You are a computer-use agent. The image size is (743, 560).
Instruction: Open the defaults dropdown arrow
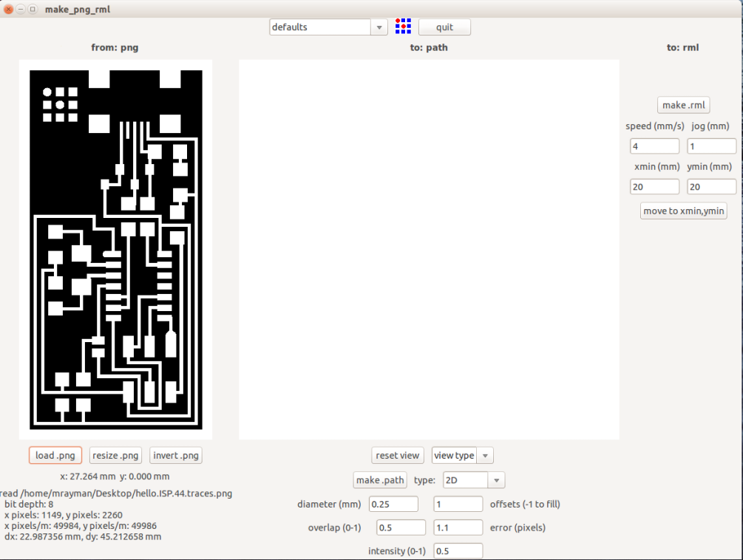(379, 27)
